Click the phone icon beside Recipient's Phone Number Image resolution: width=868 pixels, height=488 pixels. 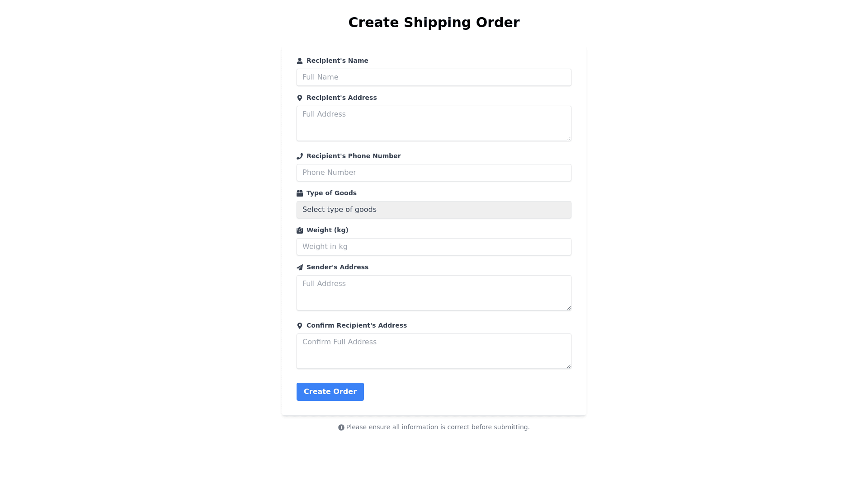coord(299,156)
